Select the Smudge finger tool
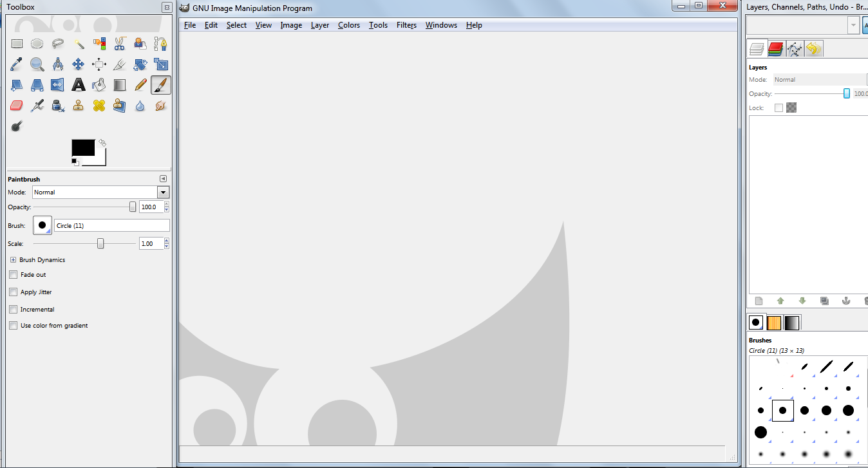Viewport: 868px width, 468px height. [x=161, y=106]
